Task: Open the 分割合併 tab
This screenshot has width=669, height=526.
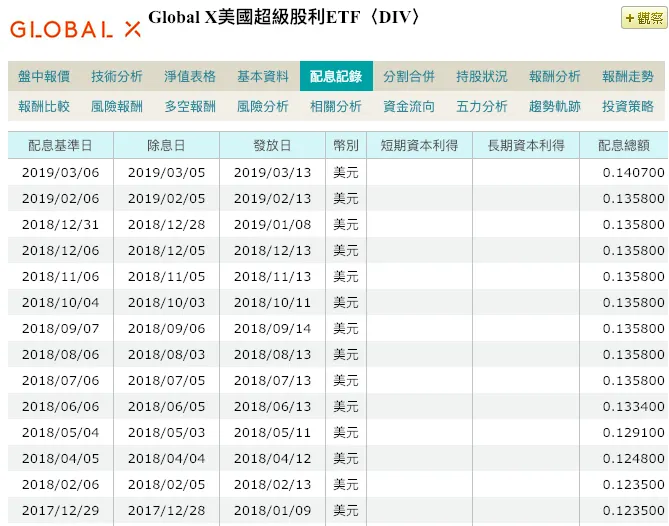Action: tap(409, 76)
